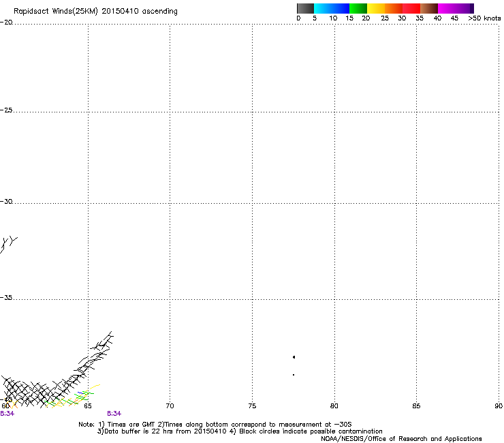Select the '85' longitude axis label
This screenshot has height=443, width=504.
(416, 406)
